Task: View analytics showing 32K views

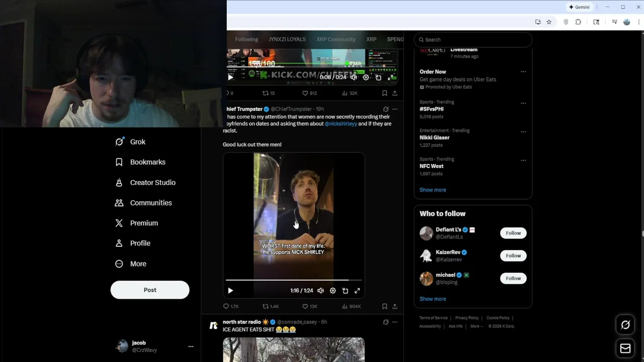Action: (x=350, y=93)
